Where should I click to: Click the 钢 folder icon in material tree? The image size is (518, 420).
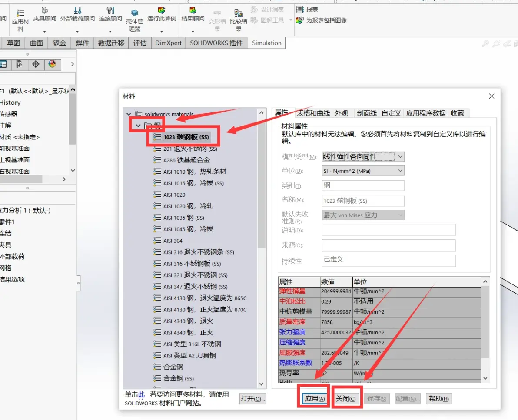click(148, 126)
